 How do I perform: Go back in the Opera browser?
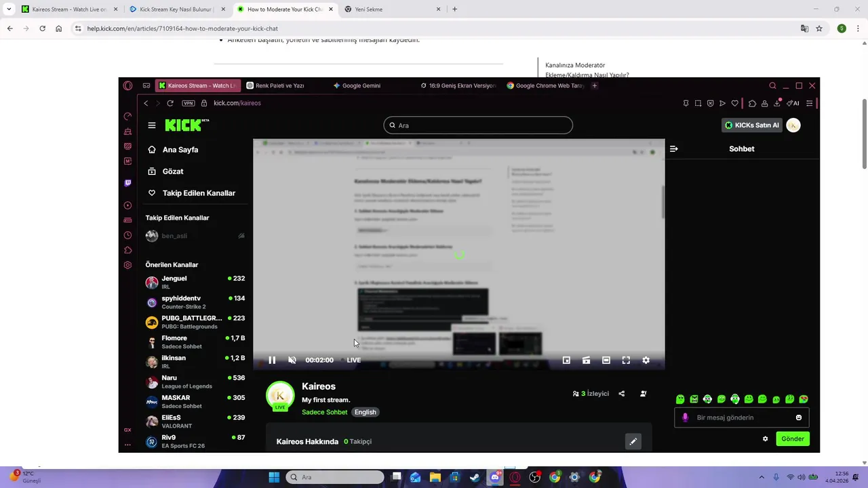146,103
